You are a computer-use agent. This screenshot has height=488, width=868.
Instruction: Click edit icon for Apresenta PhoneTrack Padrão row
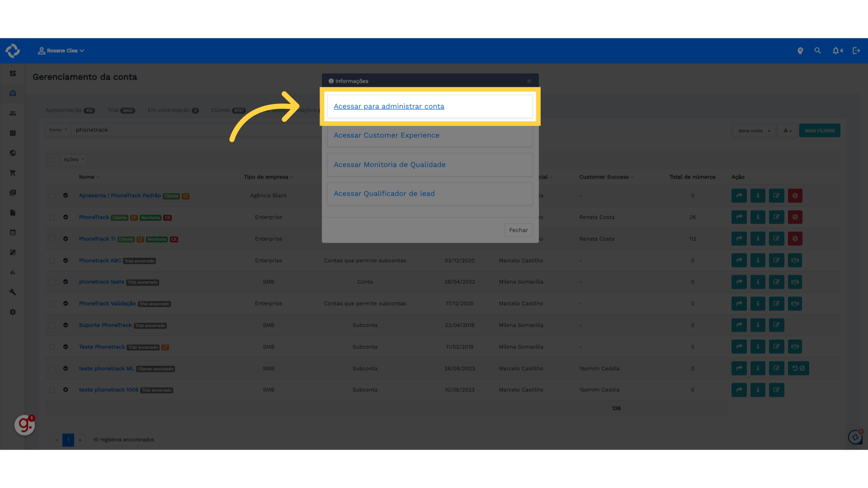776,196
